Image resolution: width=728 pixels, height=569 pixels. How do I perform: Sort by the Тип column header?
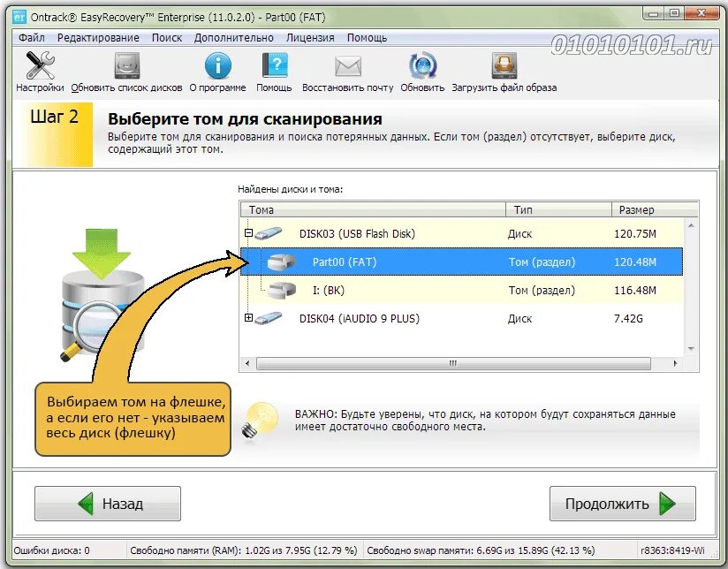558,210
